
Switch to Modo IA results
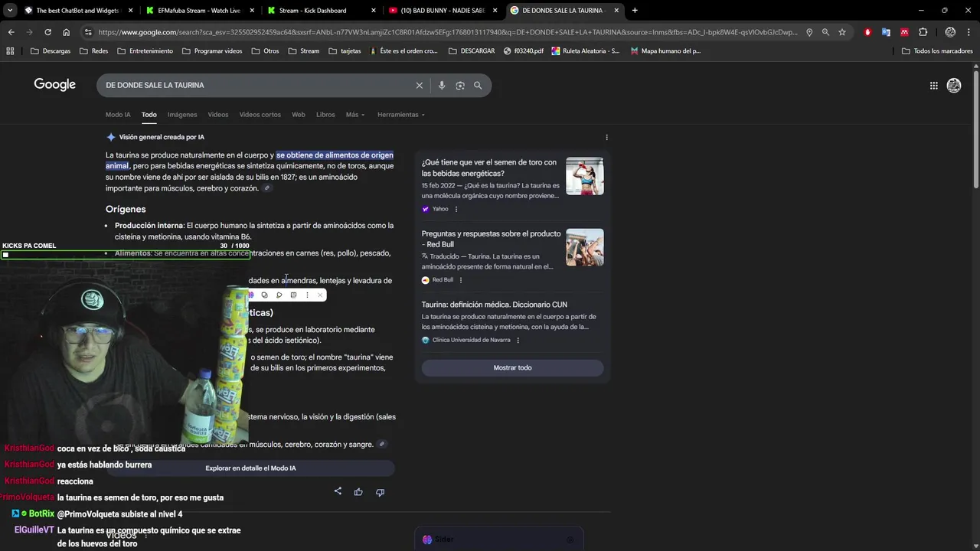pyautogui.click(x=118, y=115)
